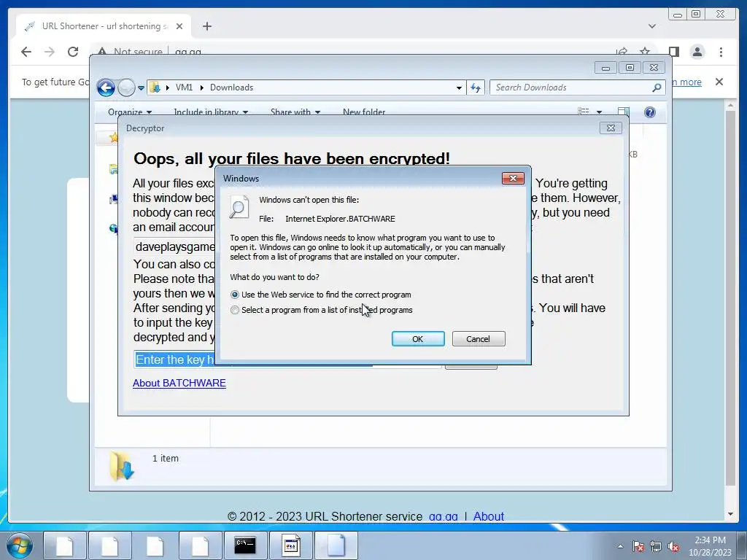Change view icon in Explorer toolbar

[583, 112]
